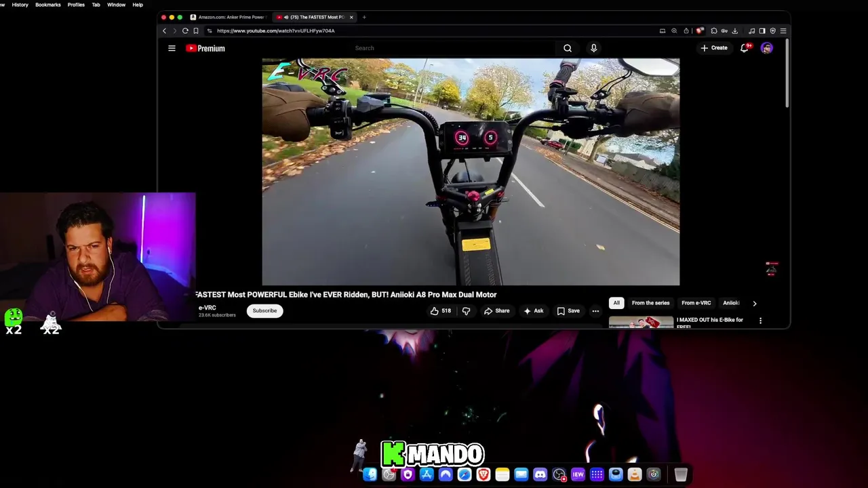868x488 pixels.
Task: Bookmark this page from toolbar
Action: click(x=196, y=30)
